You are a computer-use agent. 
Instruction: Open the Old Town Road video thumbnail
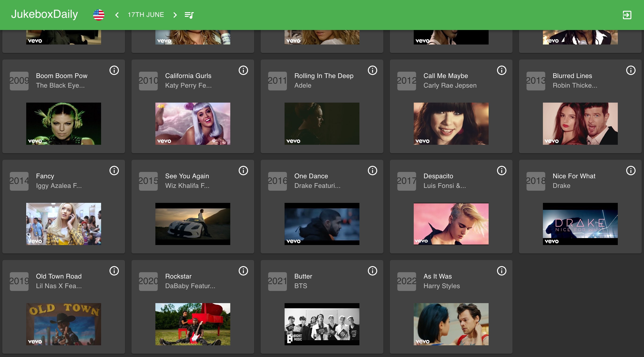(63, 324)
